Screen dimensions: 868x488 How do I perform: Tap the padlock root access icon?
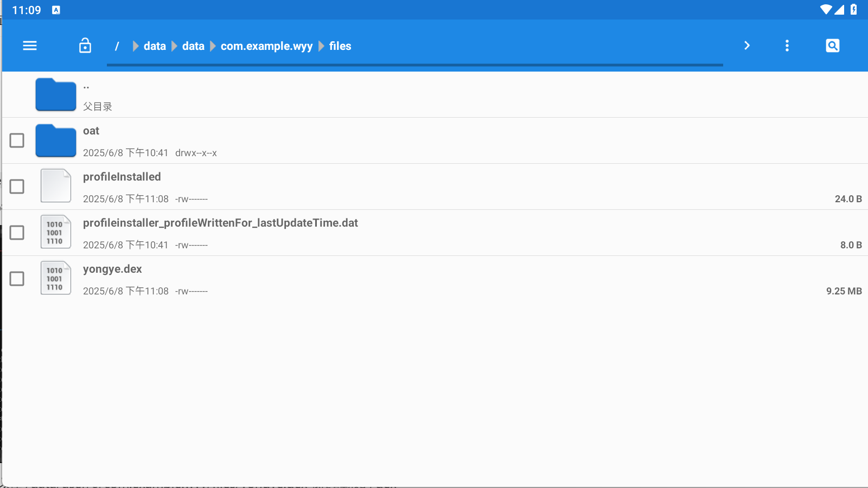(x=85, y=46)
